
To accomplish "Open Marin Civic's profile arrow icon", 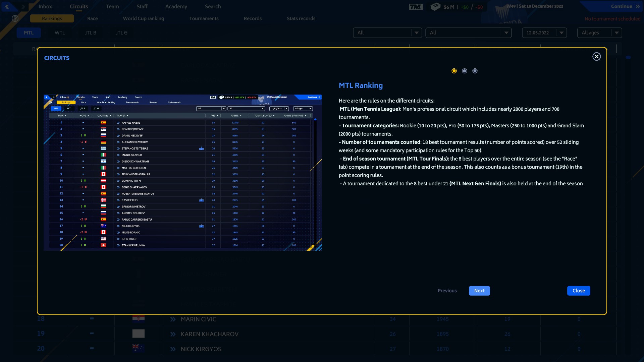I will click(x=173, y=319).
